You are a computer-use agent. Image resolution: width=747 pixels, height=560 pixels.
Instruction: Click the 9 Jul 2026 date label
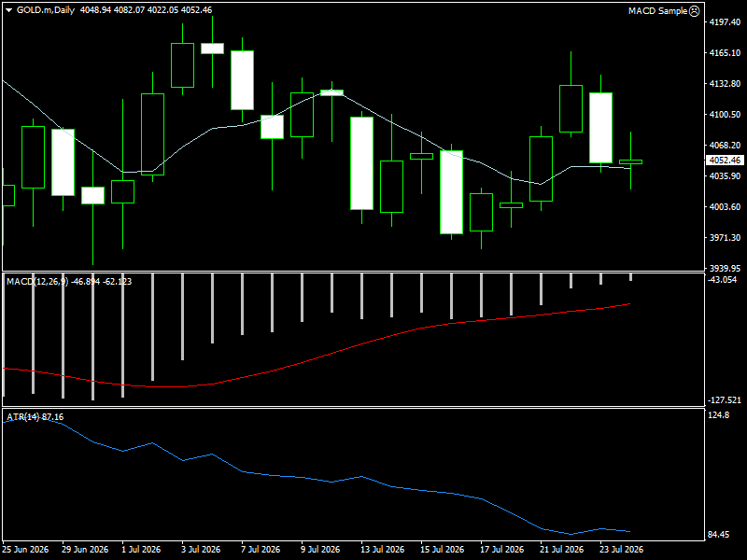click(x=320, y=550)
